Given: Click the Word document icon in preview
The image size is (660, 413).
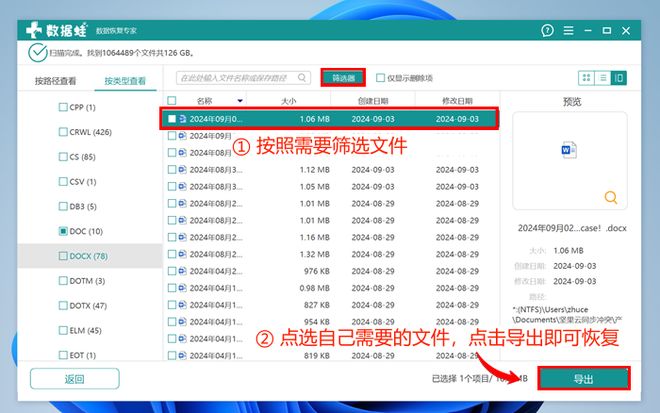Looking at the screenshot, I should 569,150.
